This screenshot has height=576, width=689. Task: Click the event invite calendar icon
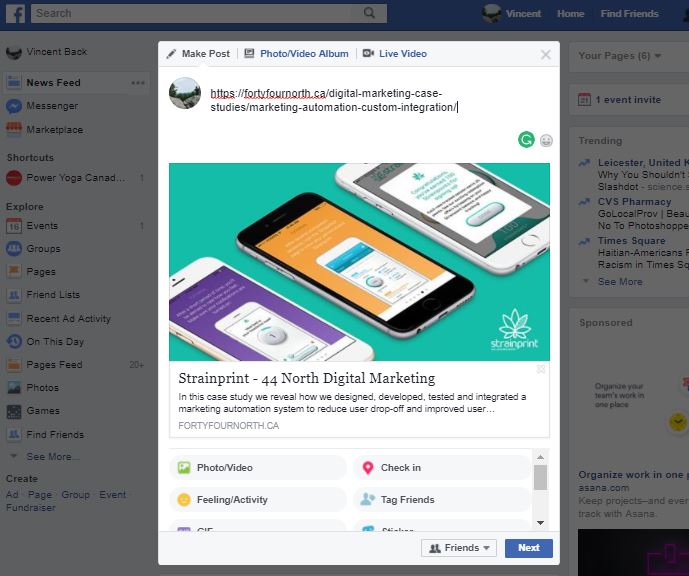(x=584, y=100)
